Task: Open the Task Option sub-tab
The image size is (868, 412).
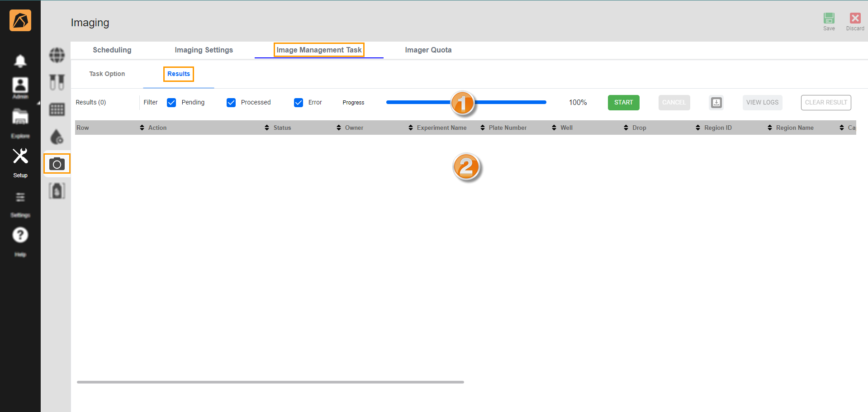Action: [x=107, y=74]
